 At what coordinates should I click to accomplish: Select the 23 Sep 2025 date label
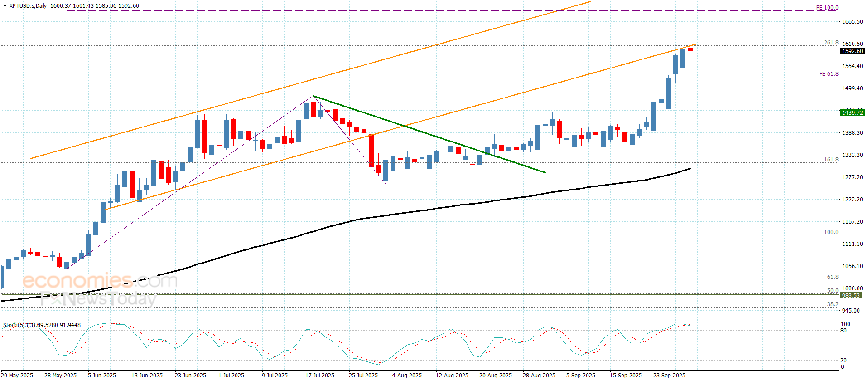669,375
